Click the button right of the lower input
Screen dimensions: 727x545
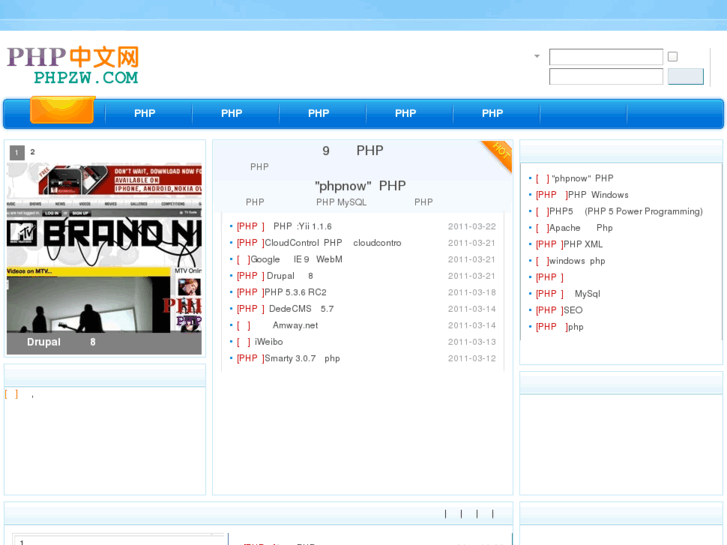point(686,77)
